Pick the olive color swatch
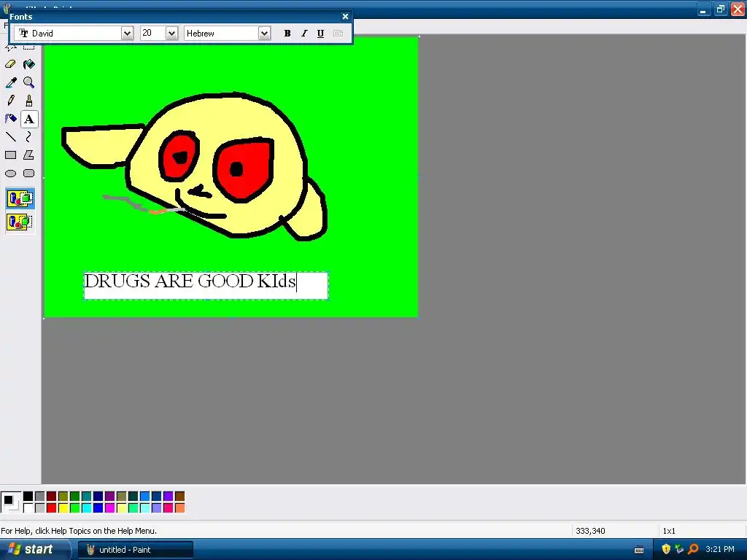This screenshot has height=560, width=747. pyautogui.click(x=63, y=497)
